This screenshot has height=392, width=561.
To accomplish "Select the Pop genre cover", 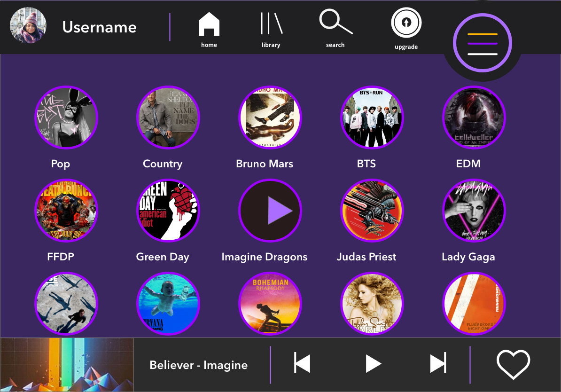I will pos(66,118).
